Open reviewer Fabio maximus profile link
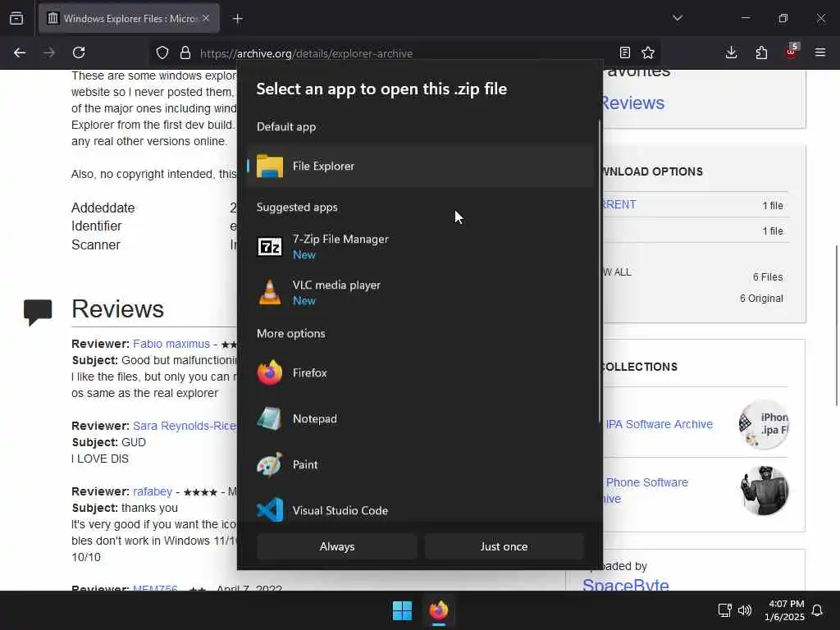The height and width of the screenshot is (630, 840). tap(171, 344)
